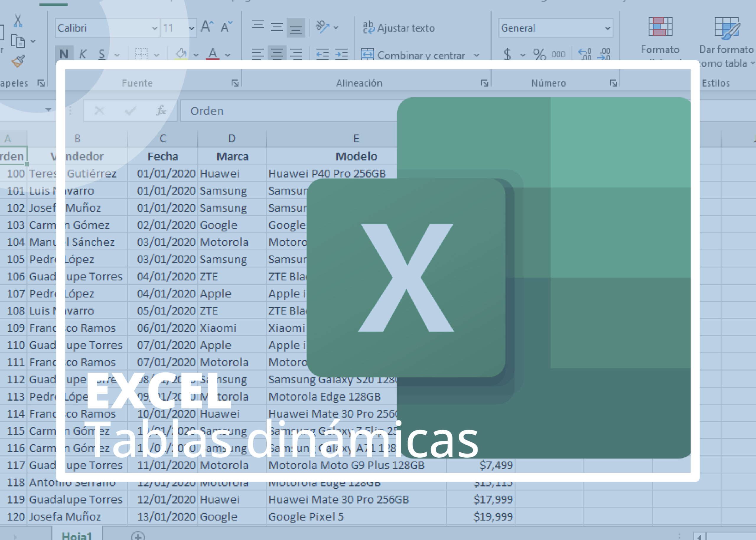This screenshot has height=540, width=756.
Task: Increase font size with the larger A icon
Action: (x=207, y=26)
